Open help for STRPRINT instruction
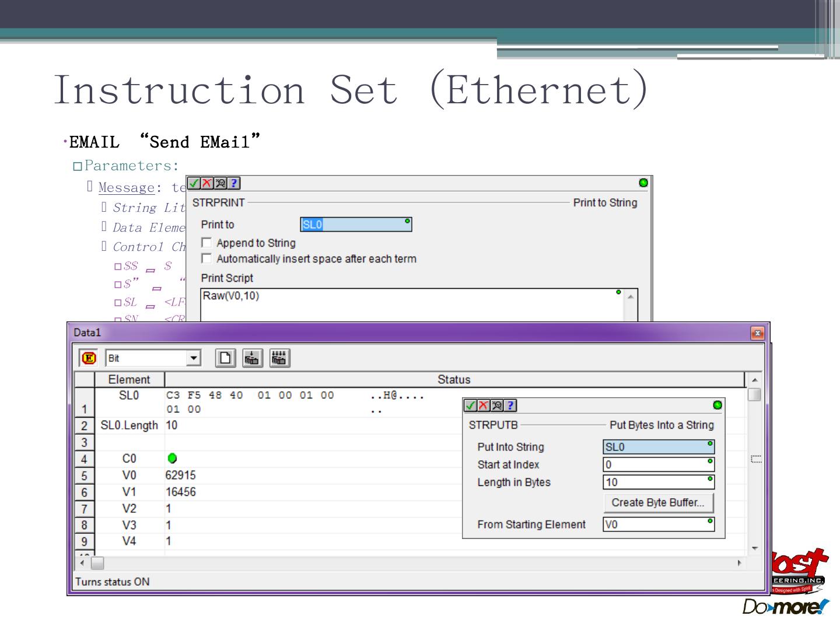 (x=233, y=183)
